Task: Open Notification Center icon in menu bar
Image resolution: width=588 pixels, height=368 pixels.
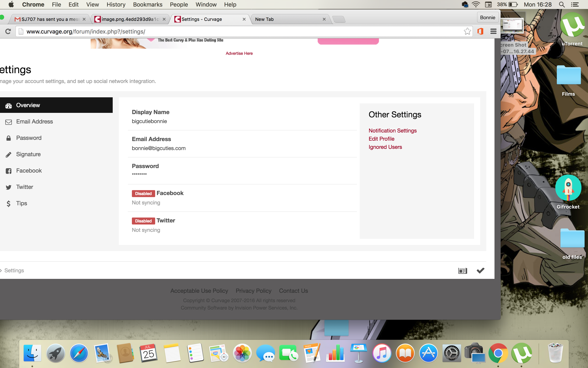Action: pos(575,5)
